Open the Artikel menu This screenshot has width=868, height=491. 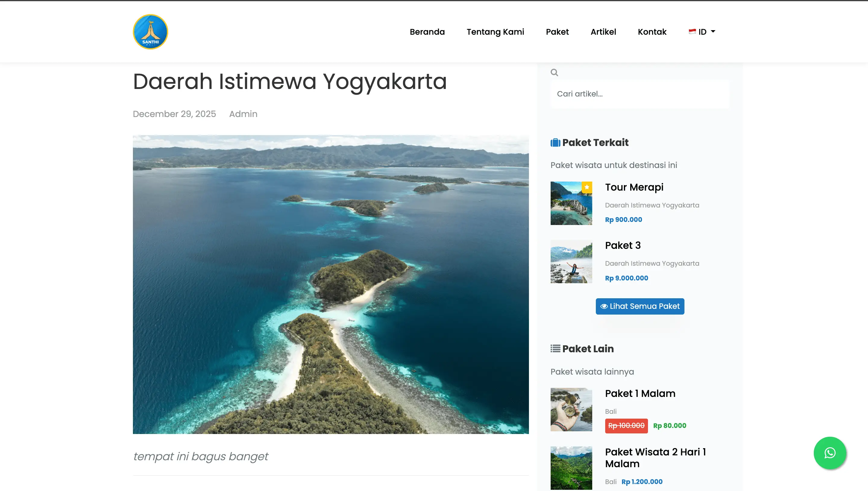(x=603, y=32)
